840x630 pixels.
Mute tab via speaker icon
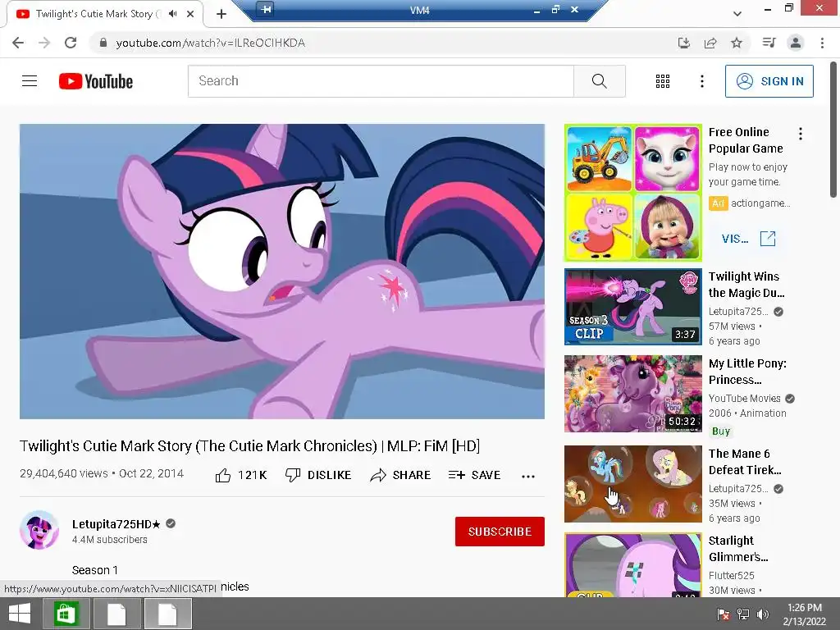point(172,14)
